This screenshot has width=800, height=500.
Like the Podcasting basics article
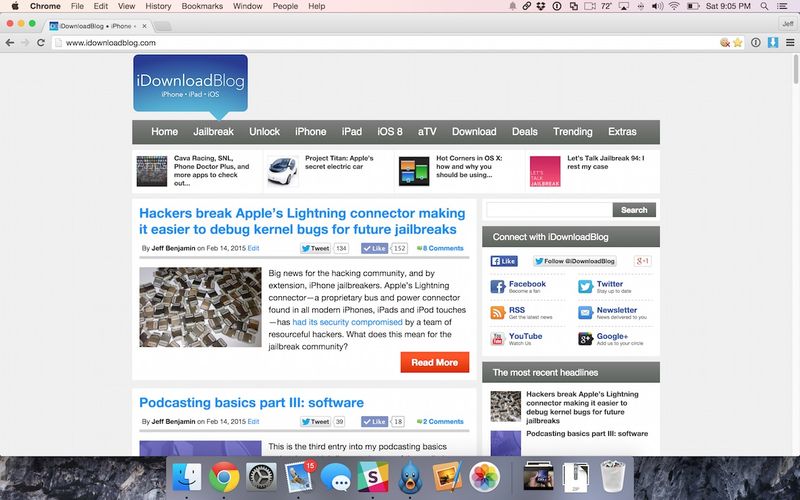374,422
